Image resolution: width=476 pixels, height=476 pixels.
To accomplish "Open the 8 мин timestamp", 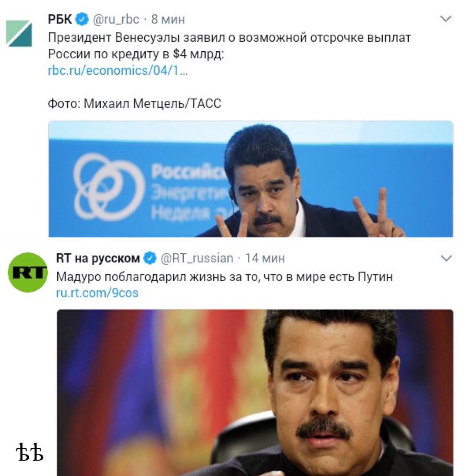I will pyautogui.click(x=168, y=19).
